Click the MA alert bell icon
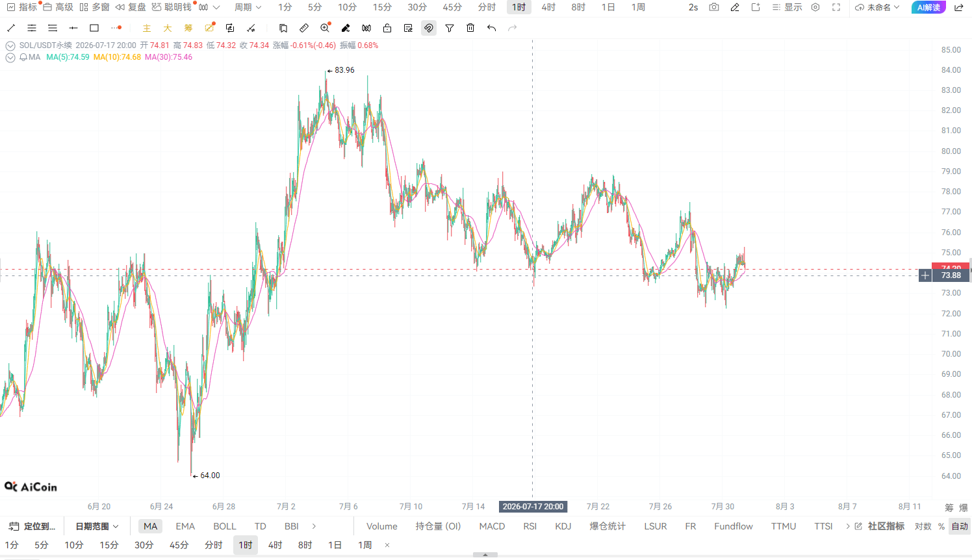The image size is (972, 560). [23, 57]
